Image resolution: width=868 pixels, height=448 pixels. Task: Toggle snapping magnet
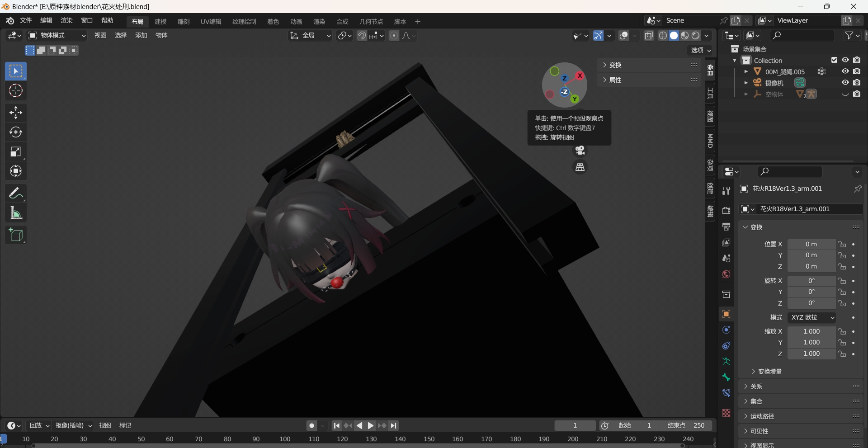[x=362, y=36]
